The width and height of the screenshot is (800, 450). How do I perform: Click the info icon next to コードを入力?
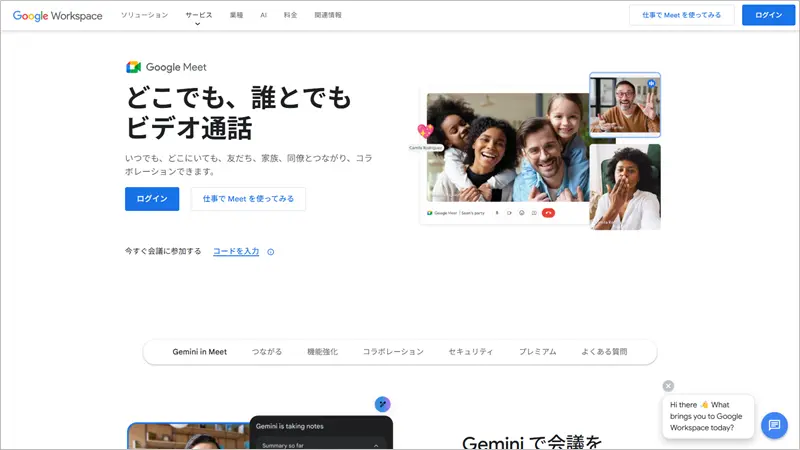tap(270, 252)
